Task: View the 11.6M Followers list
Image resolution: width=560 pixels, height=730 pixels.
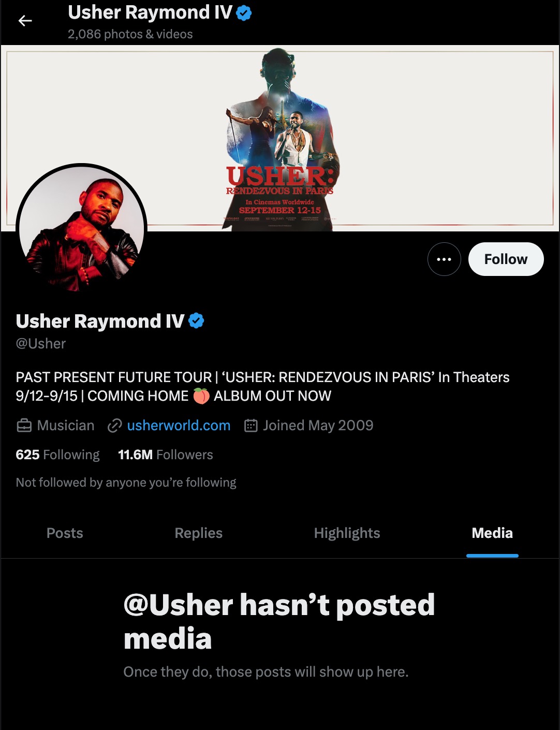Action: click(166, 455)
